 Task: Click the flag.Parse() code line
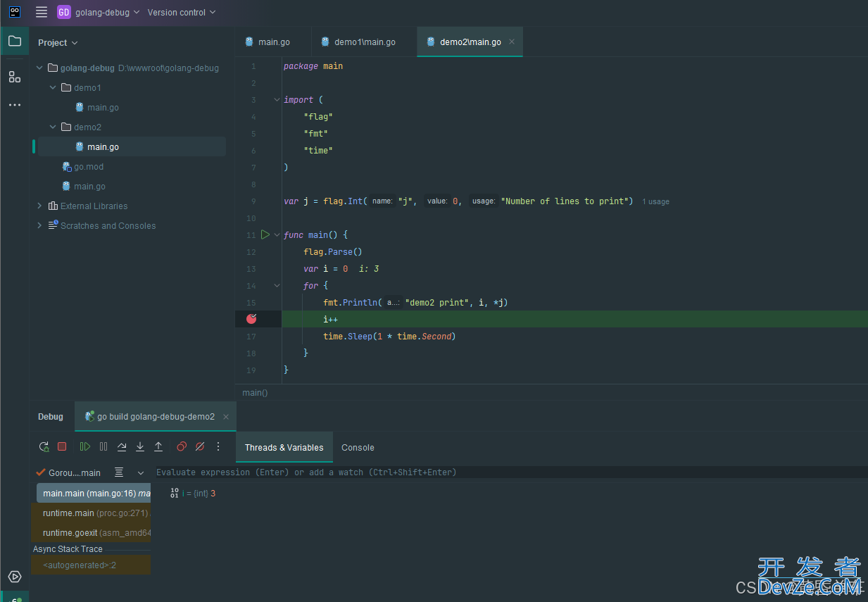click(332, 252)
